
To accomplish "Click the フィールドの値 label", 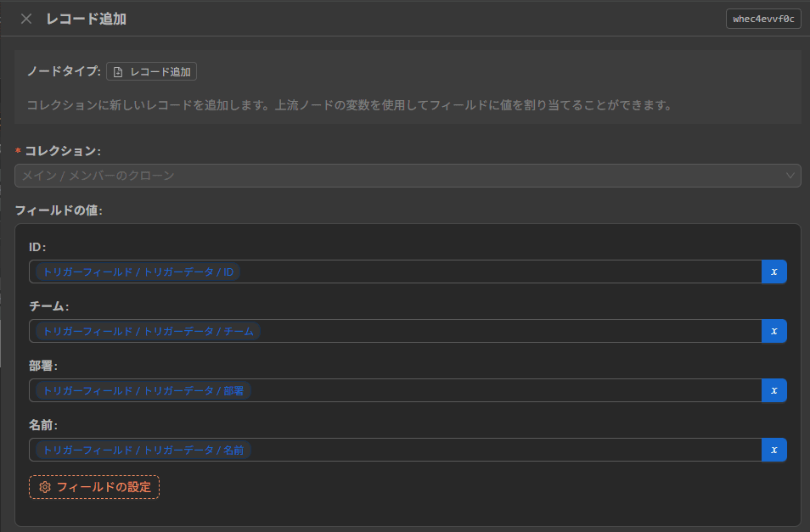I will coord(59,210).
